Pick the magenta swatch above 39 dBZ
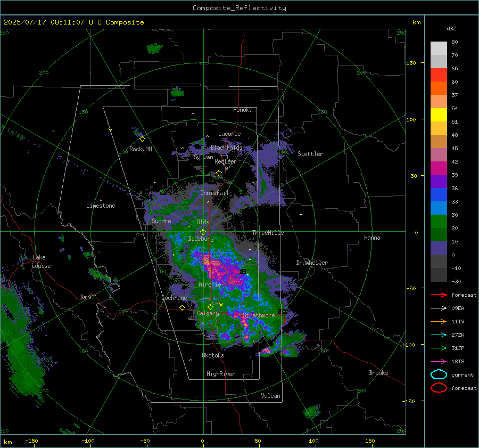This screenshot has height=448, width=479. click(439, 168)
